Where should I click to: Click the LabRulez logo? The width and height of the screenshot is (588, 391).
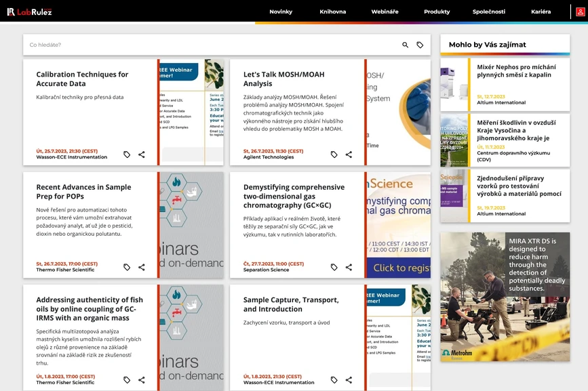pyautogui.click(x=29, y=12)
